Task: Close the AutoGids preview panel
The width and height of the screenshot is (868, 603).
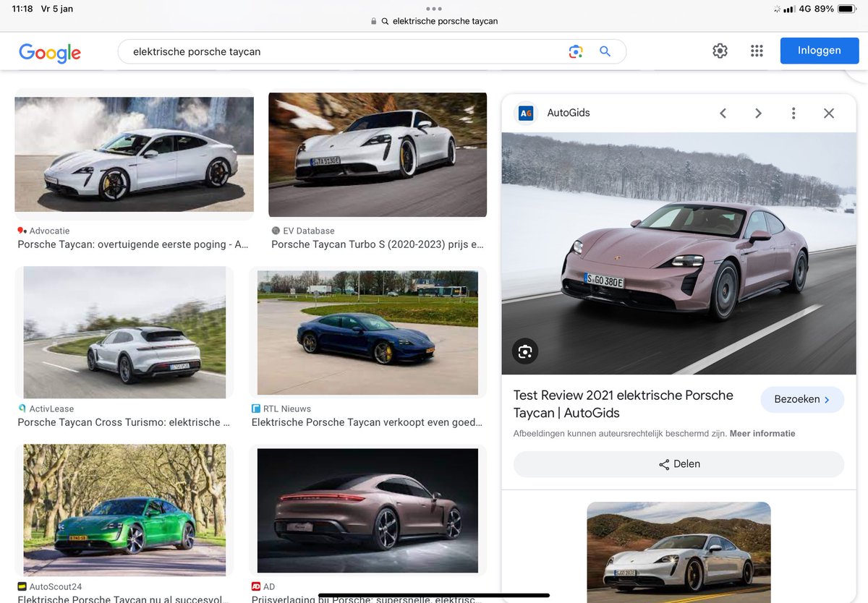Action: click(x=829, y=113)
